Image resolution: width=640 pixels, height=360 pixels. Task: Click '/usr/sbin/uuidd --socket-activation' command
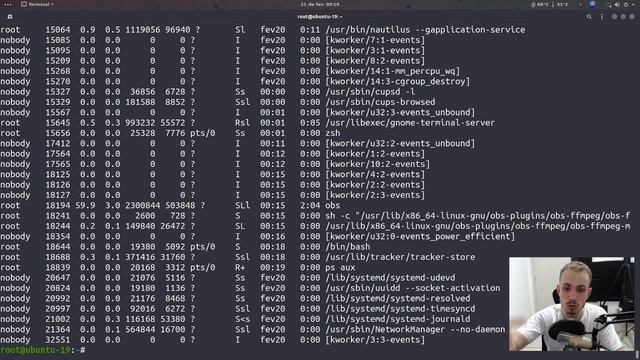pos(413,288)
